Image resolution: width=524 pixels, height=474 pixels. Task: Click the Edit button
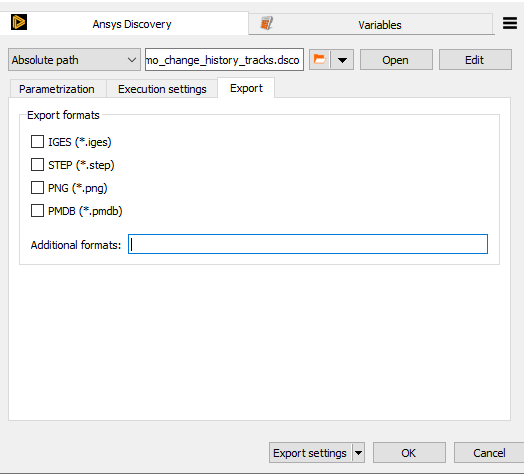tap(475, 60)
